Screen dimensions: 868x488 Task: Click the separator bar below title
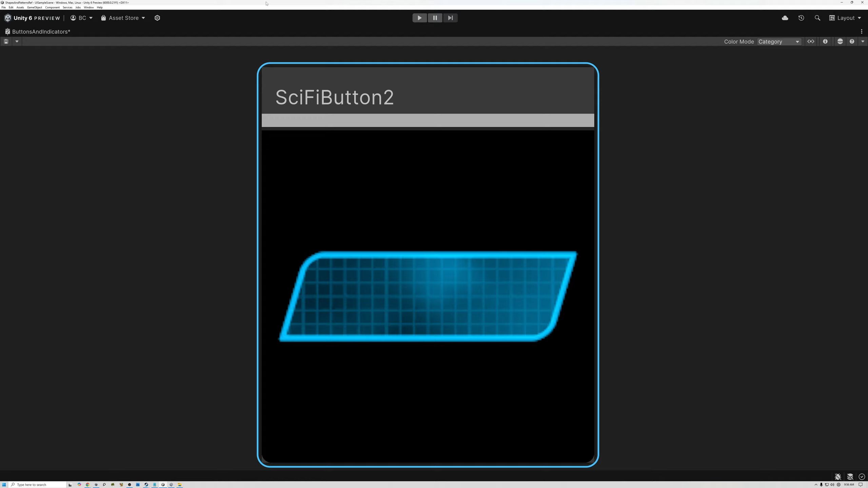[428, 120]
